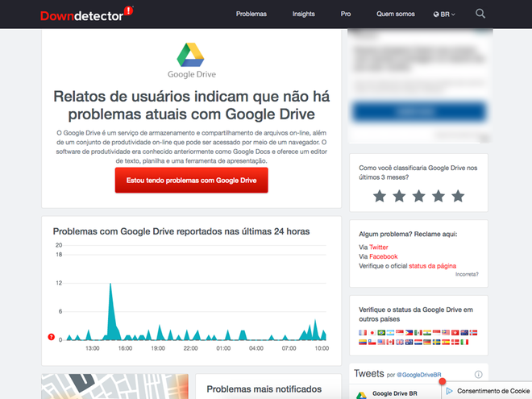Screen dimensions: 532x399
Task: Select the Denmark flag
Action: (455, 342)
